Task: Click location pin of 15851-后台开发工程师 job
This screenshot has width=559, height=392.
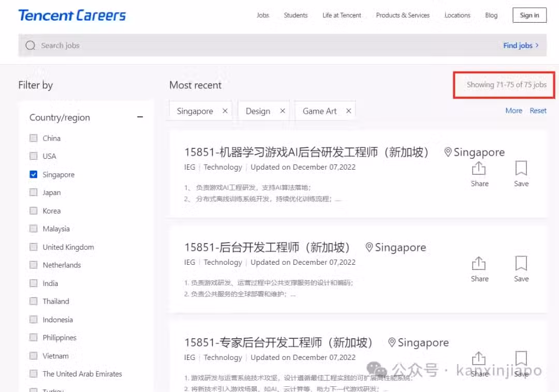Action: [x=369, y=247]
